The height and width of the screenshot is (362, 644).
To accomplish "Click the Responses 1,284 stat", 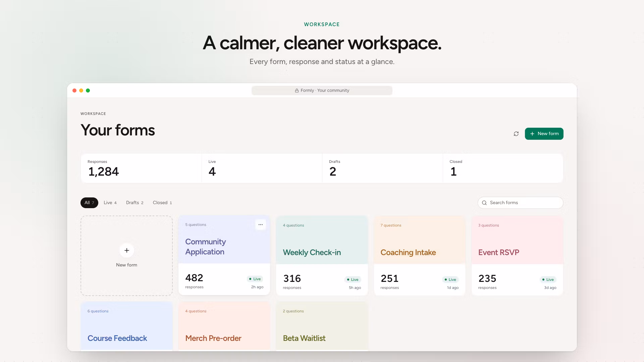I will [x=141, y=168].
